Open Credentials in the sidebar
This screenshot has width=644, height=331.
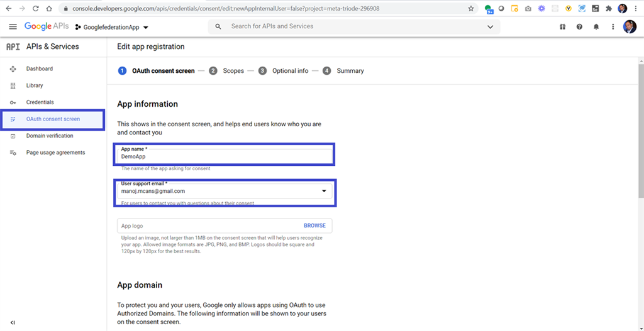(40, 102)
